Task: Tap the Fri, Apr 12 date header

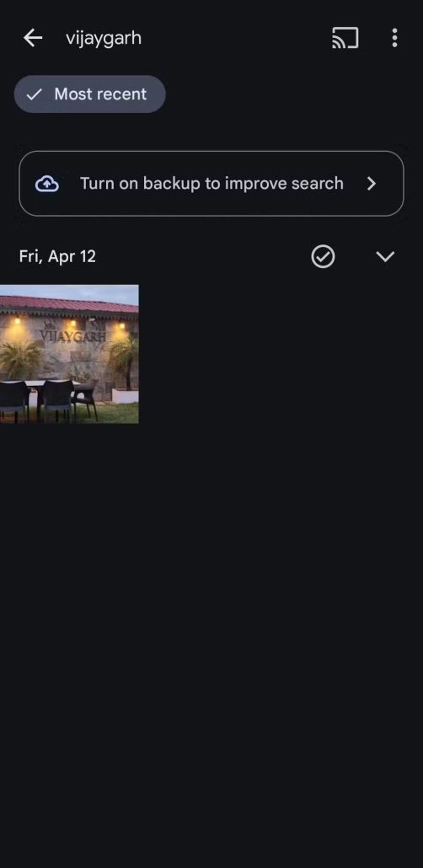Action: coord(57,257)
